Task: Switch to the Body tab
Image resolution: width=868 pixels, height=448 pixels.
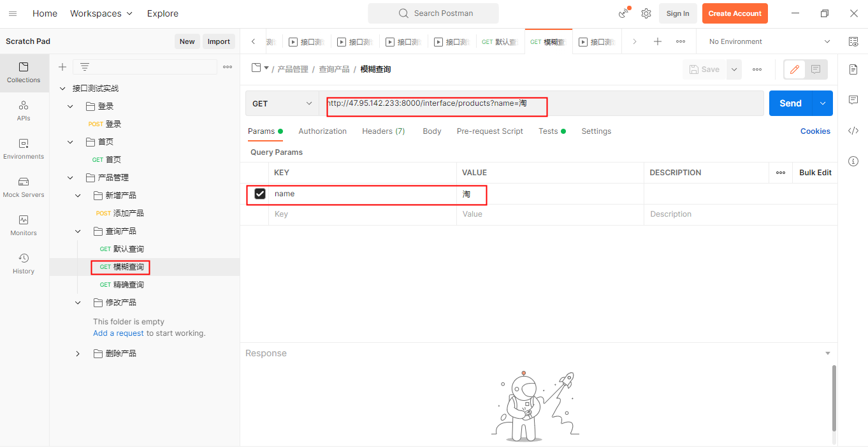Action: click(432, 131)
